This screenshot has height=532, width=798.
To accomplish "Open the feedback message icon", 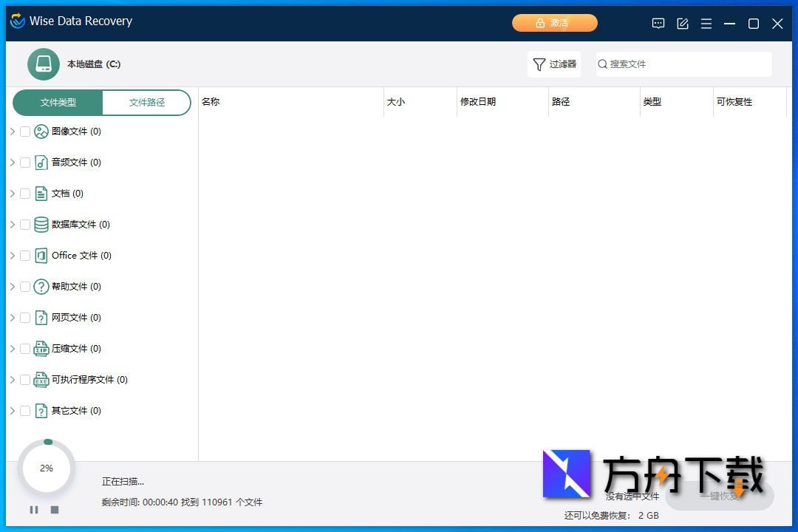I will click(658, 23).
